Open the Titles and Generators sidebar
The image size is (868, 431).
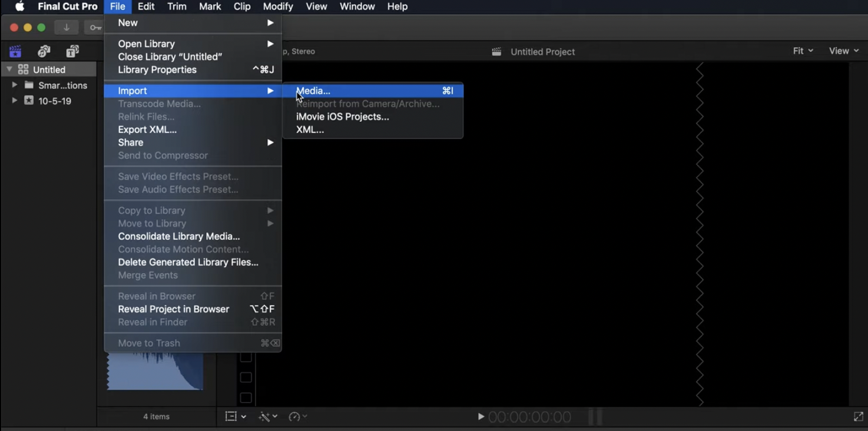point(72,52)
